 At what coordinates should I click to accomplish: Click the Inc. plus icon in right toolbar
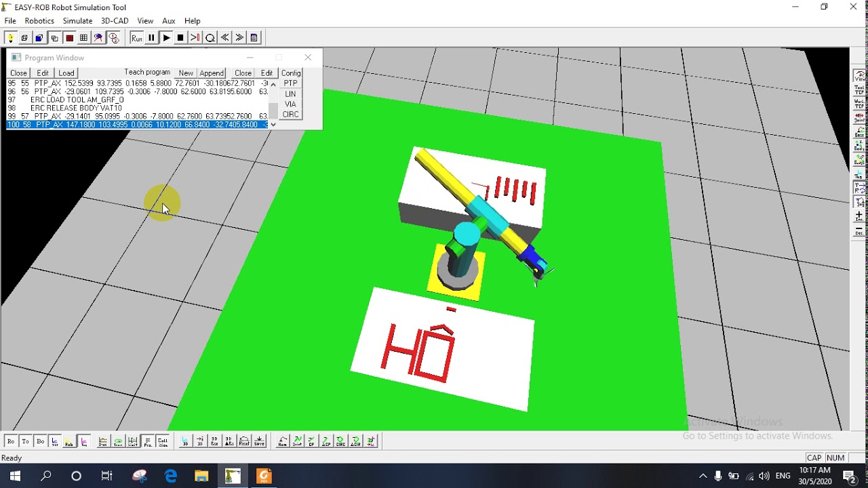pyautogui.click(x=859, y=216)
